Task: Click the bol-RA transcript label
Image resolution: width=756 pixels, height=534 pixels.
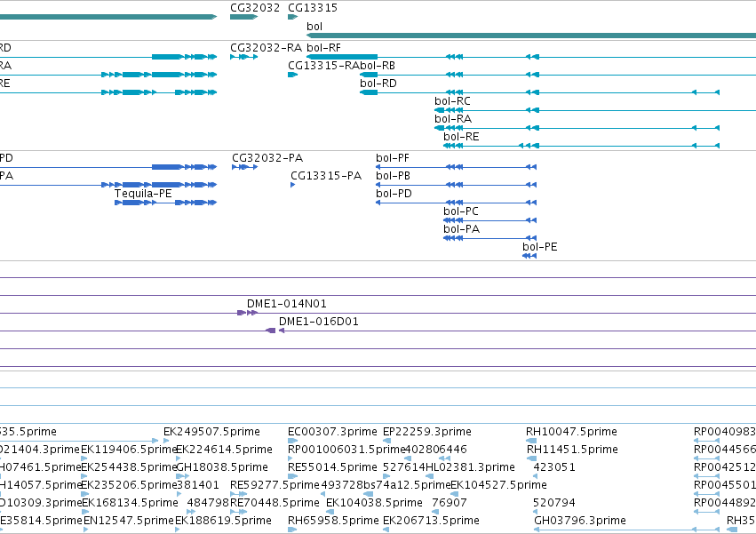Action: pos(453,119)
